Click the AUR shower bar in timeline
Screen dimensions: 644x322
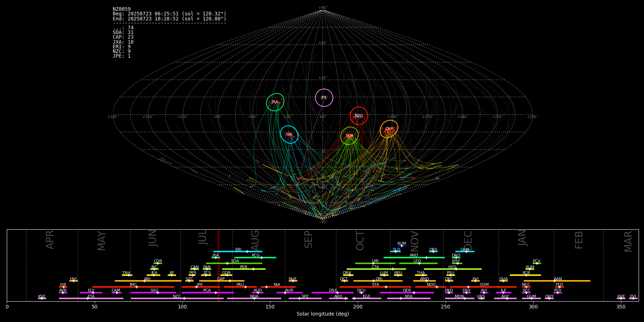coord(289,293)
